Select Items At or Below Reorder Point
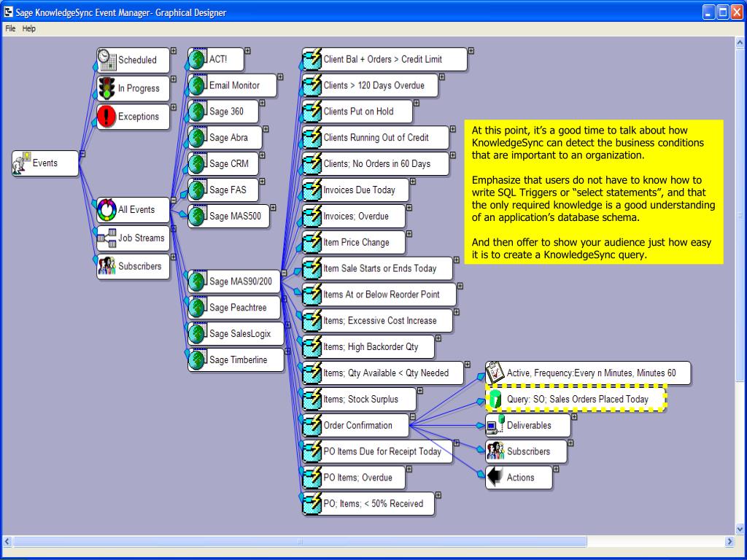Viewport: 747px width, 560px height. (379, 295)
